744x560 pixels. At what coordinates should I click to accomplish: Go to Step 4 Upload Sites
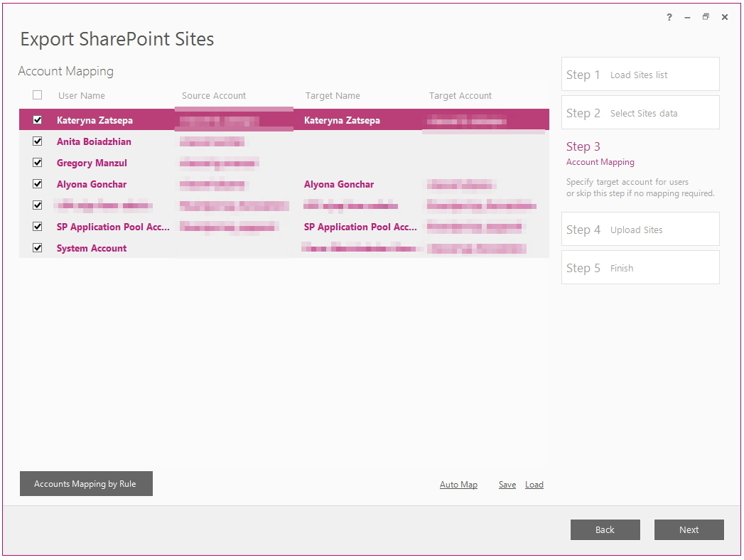640,230
